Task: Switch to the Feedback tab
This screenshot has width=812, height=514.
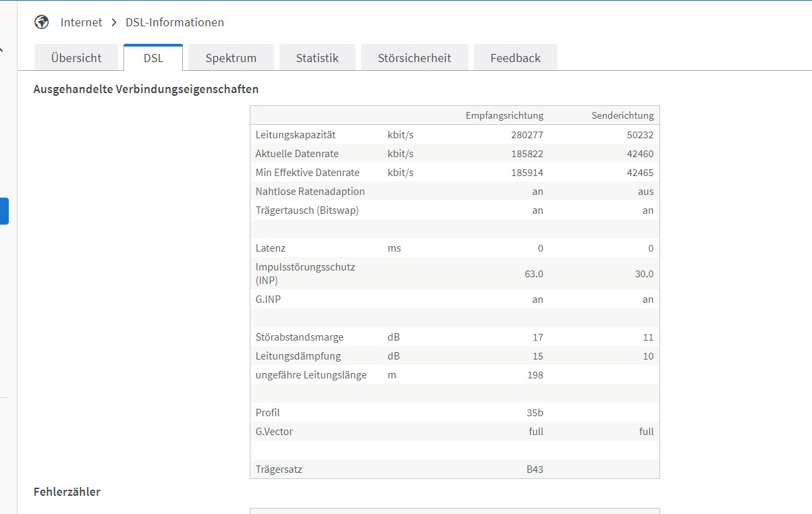Action: 516,58
